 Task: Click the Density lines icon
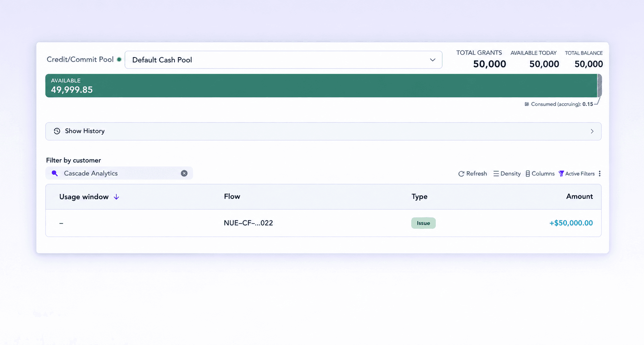pyautogui.click(x=496, y=174)
